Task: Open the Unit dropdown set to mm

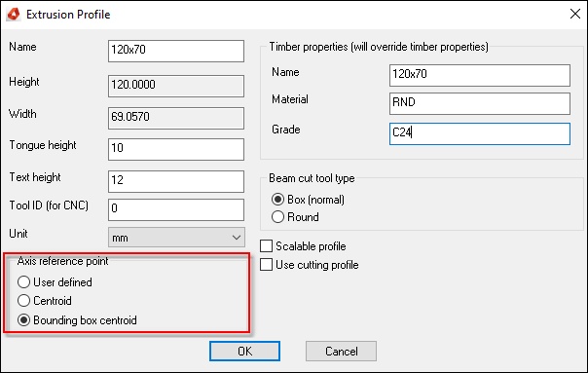Action: [176, 238]
